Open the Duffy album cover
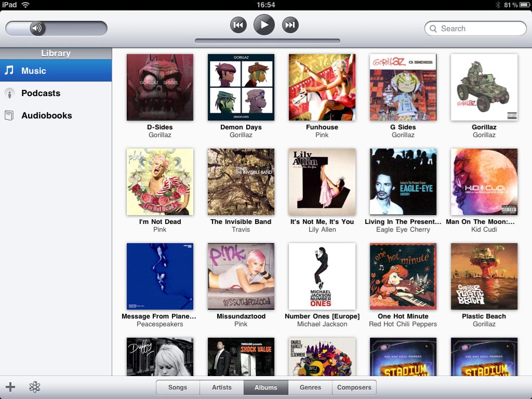 (160, 356)
